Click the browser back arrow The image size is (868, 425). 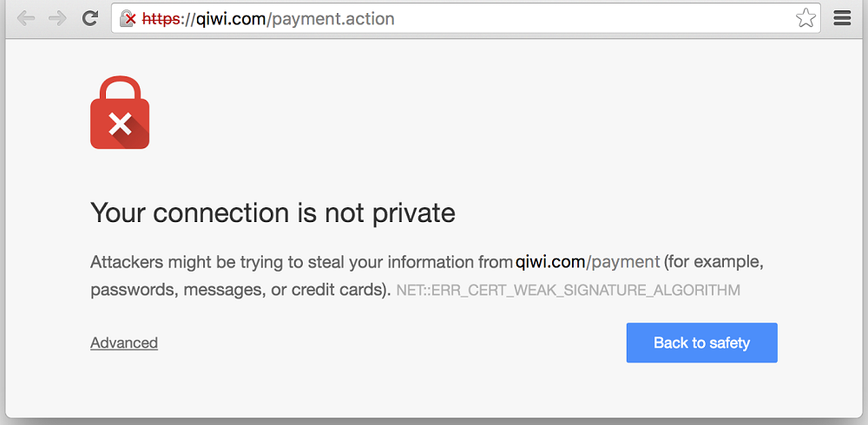[25, 18]
